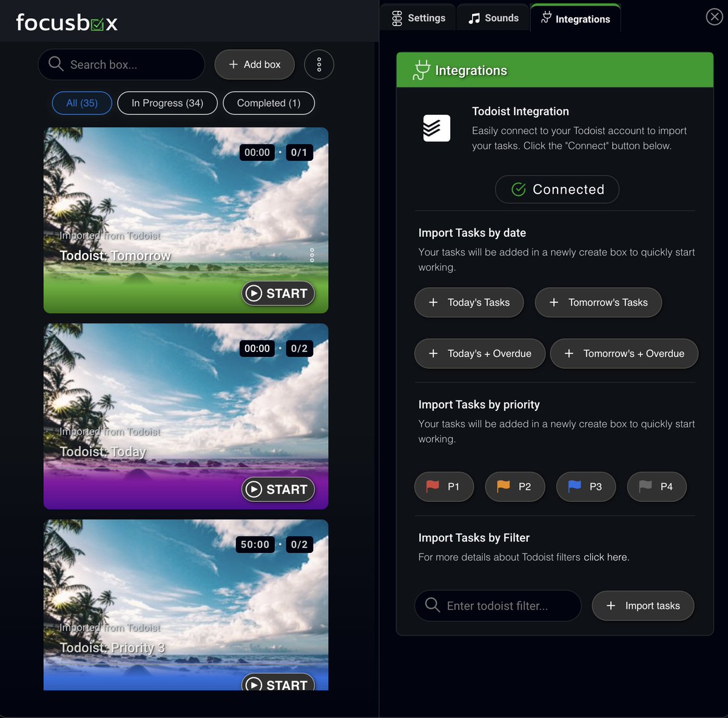Start the Todoist: Today box

278,489
